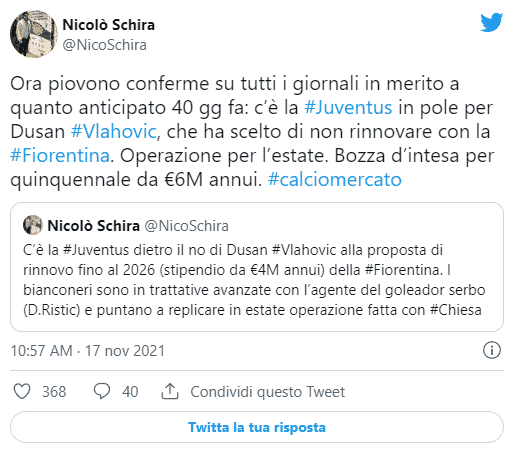Follow the #Fiorentina hashtag link
Screen dimensions: 511x456
tap(60, 156)
